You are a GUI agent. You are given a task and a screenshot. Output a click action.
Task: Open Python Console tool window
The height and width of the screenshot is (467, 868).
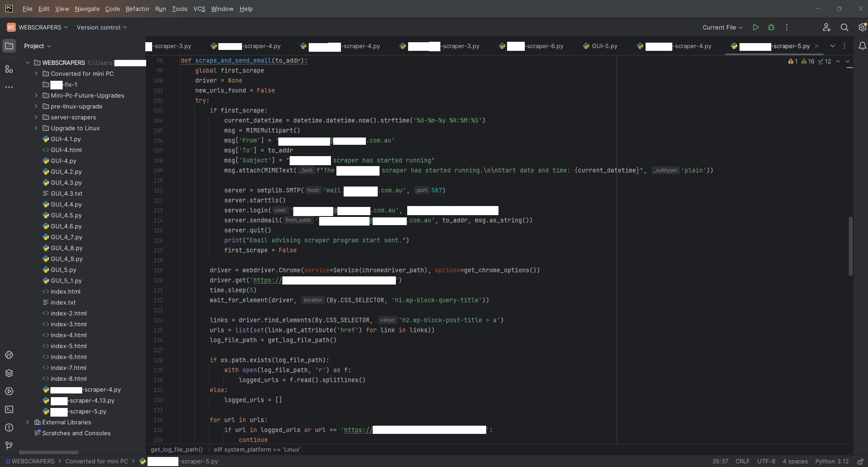9,355
